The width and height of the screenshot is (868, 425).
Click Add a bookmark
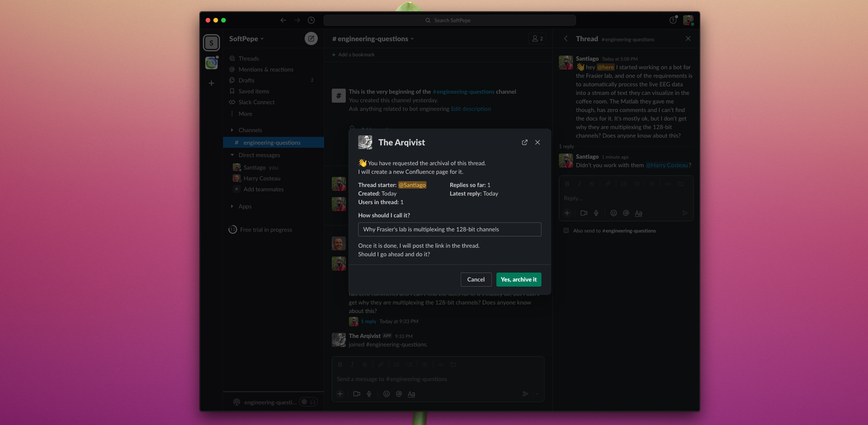[353, 55]
